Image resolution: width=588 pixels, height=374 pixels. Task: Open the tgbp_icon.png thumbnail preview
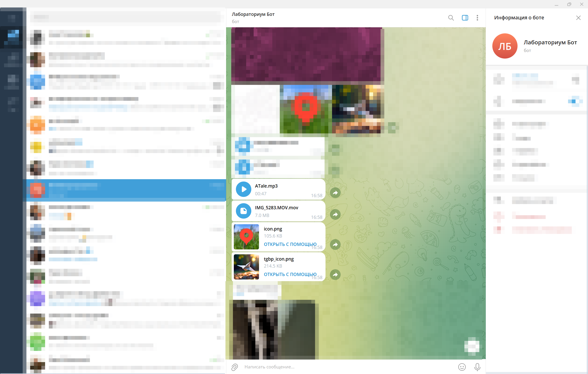246,267
